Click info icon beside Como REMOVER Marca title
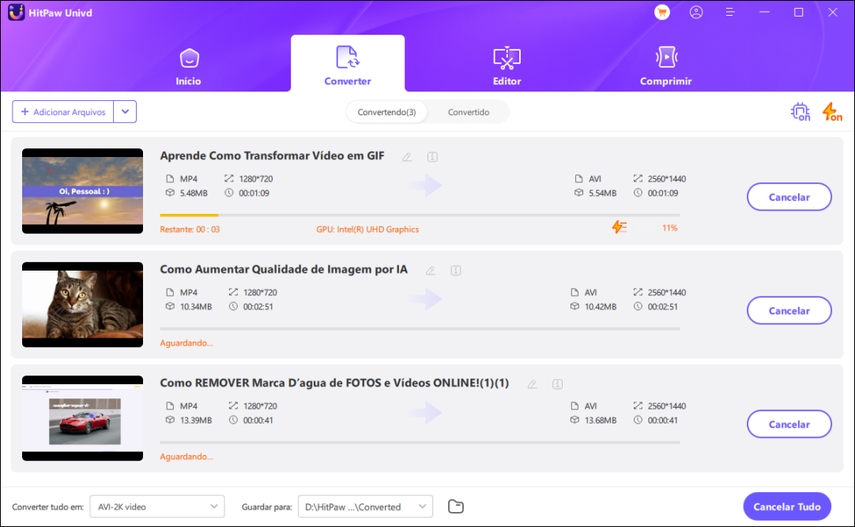Image resolution: width=855 pixels, height=527 pixels. coord(558,384)
